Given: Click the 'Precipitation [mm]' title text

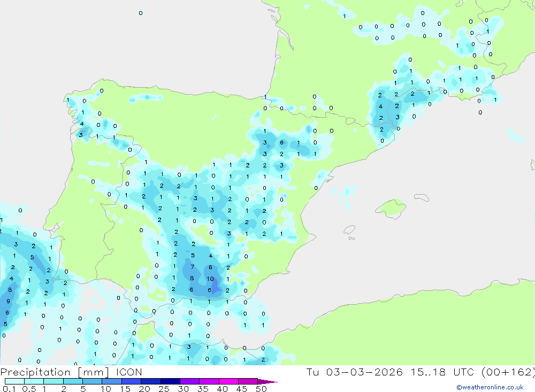Looking at the screenshot, I should pos(55,372).
